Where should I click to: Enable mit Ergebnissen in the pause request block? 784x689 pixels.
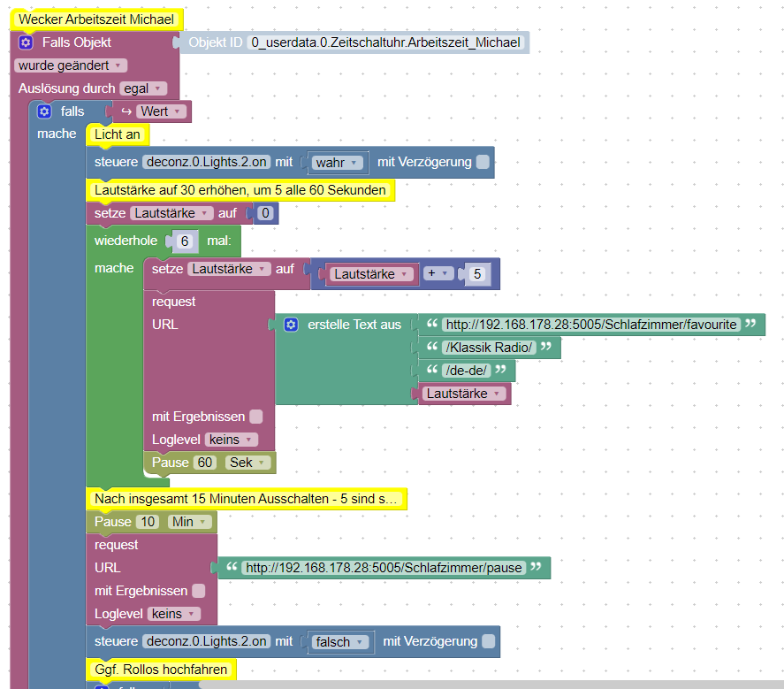coord(199,591)
